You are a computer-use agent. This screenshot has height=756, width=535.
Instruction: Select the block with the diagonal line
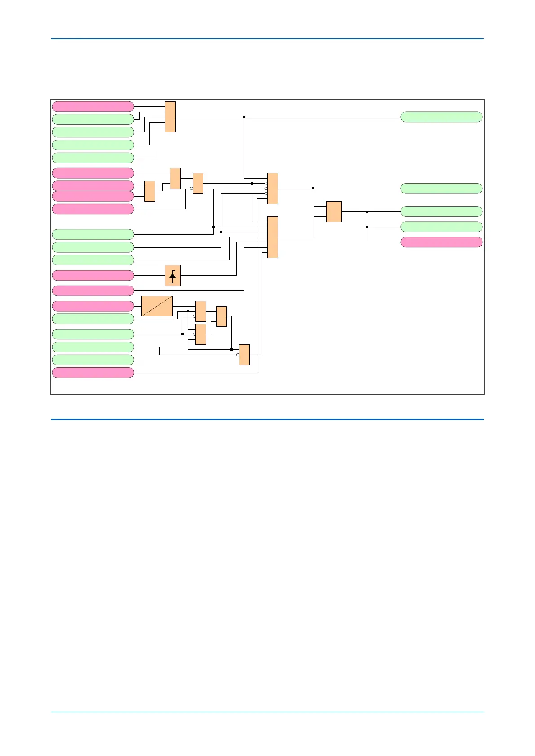(157, 306)
